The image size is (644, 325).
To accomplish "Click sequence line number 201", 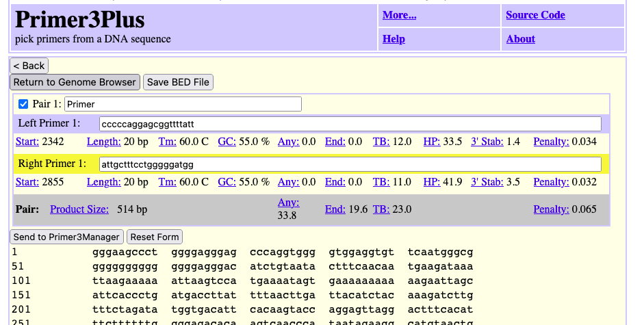I will click(x=21, y=310).
